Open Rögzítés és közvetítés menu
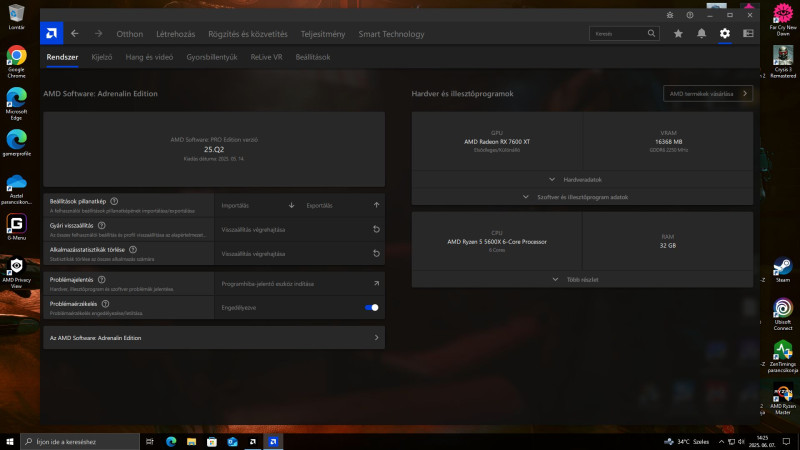The height and width of the screenshot is (450, 800). 248,34
